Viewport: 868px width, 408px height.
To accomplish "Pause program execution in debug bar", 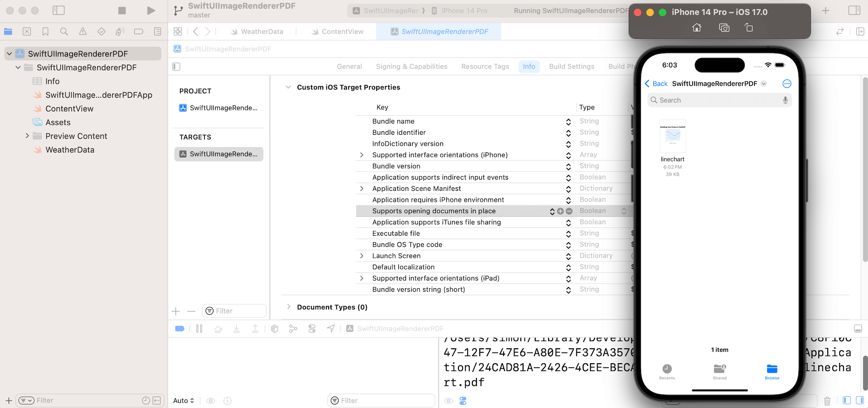I will click(x=199, y=329).
